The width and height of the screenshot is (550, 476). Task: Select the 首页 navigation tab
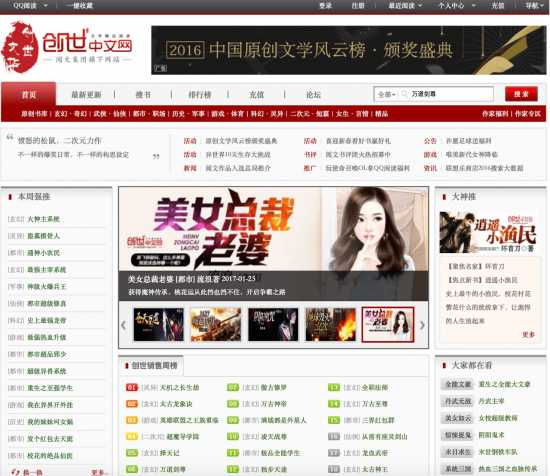tap(28, 94)
